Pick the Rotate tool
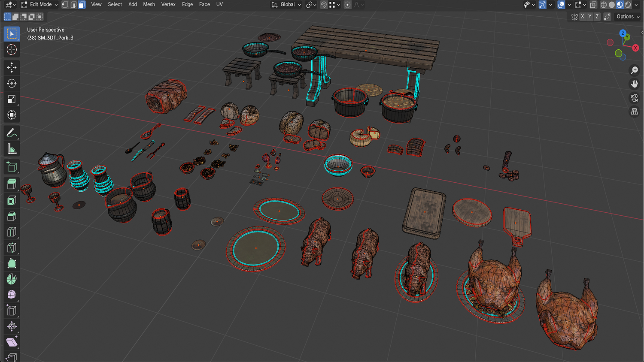644x362 pixels. 12,83
